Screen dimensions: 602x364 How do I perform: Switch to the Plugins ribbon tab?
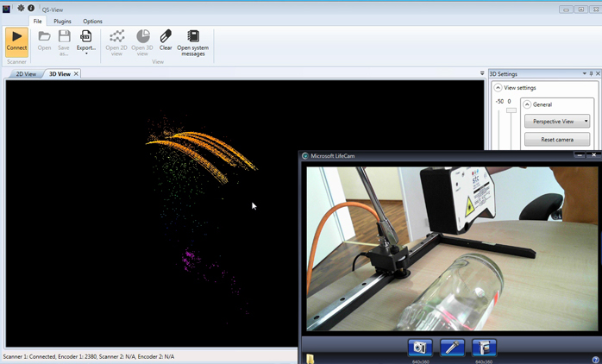pos(62,21)
